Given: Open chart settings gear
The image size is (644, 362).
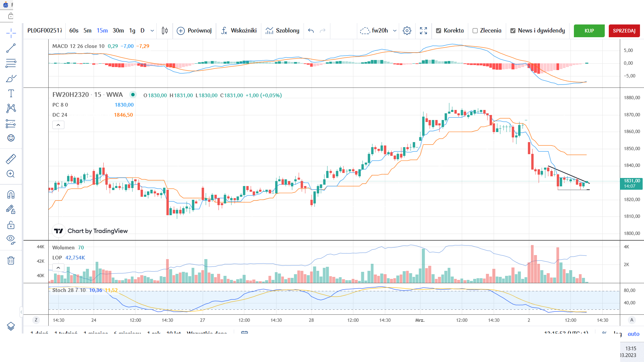Looking at the screenshot, I should 407,31.
